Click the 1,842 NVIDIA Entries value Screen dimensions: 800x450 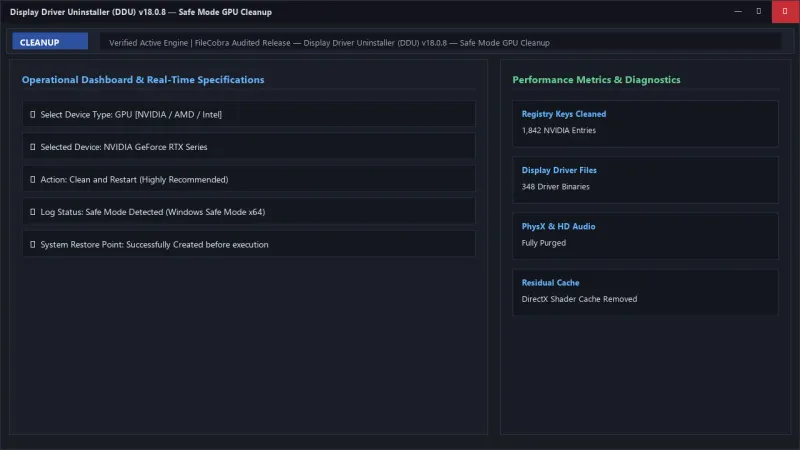(559, 130)
